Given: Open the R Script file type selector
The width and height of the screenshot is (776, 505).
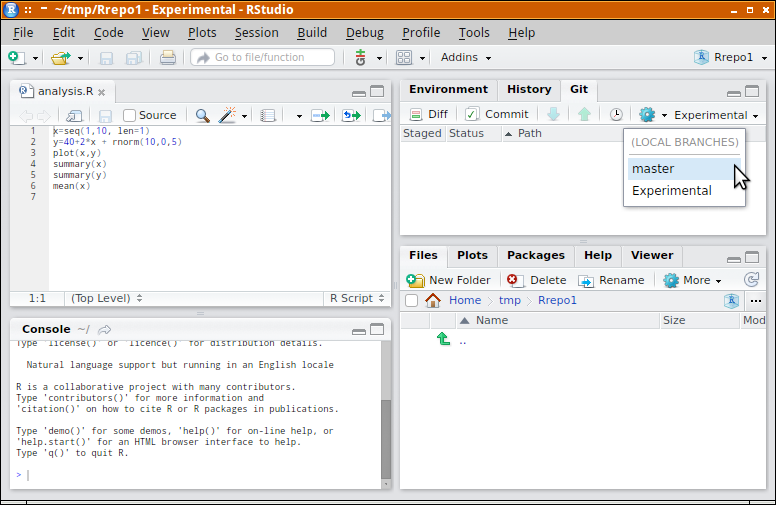Looking at the screenshot, I should point(357,298).
